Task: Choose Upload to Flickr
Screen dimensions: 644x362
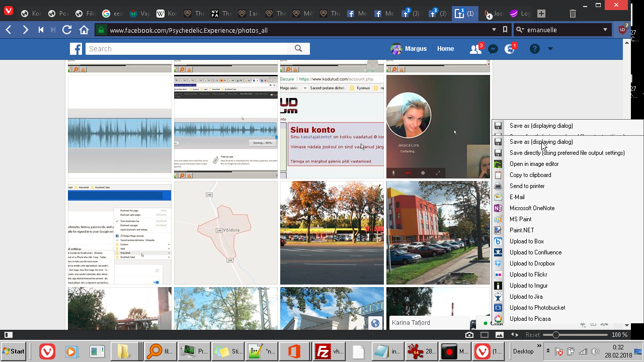Action: [568, 275]
